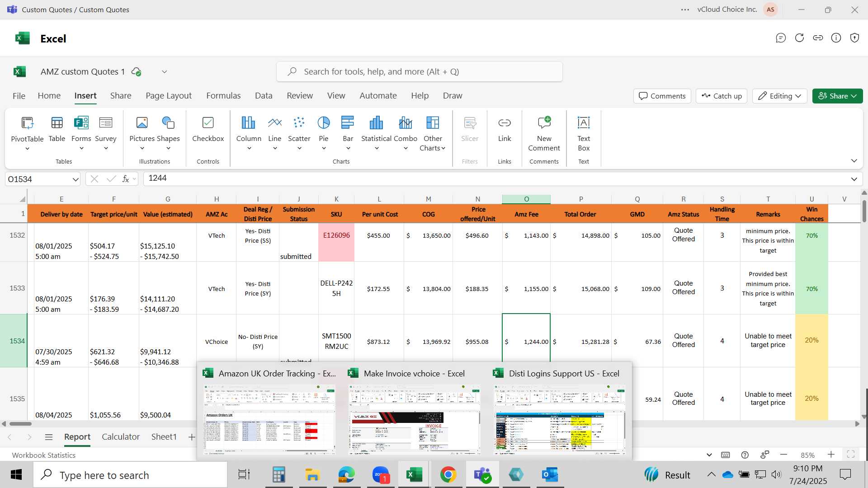Open File Explorer from the taskbar
Viewport: 868px width, 488px height.
click(x=312, y=475)
